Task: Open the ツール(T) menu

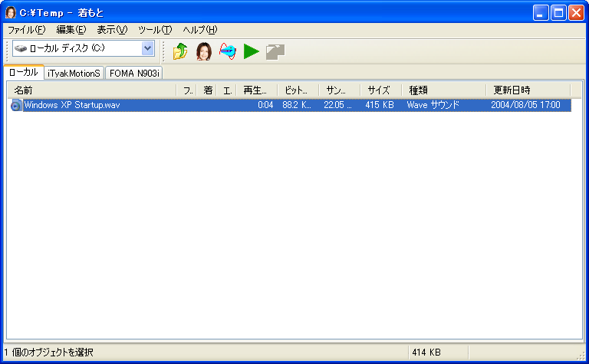Action: click(x=154, y=30)
